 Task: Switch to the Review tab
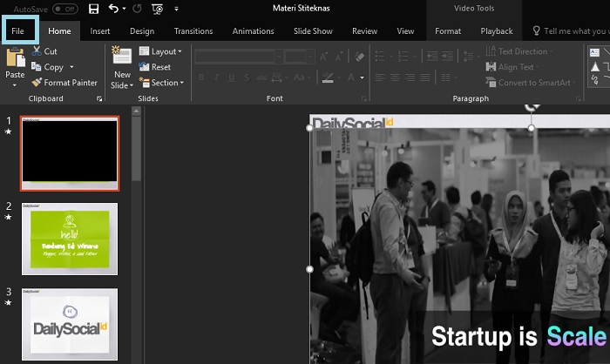364,31
